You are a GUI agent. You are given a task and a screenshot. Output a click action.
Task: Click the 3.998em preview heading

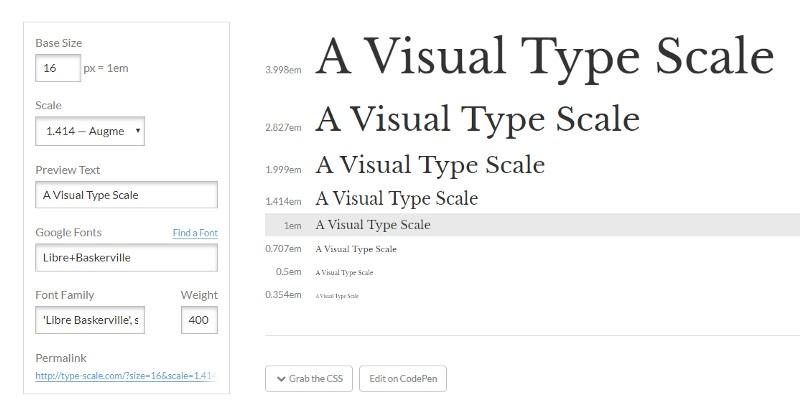click(x=544, y=57)
